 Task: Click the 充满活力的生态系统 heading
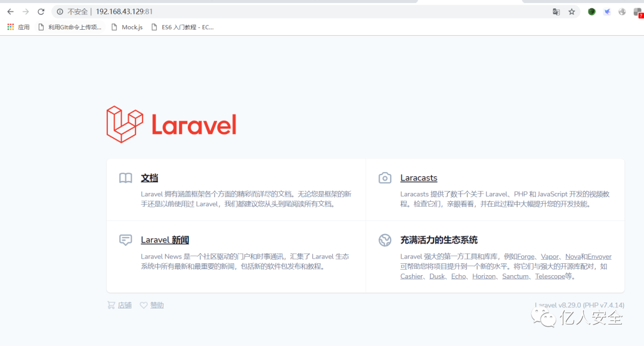[439, 240]
